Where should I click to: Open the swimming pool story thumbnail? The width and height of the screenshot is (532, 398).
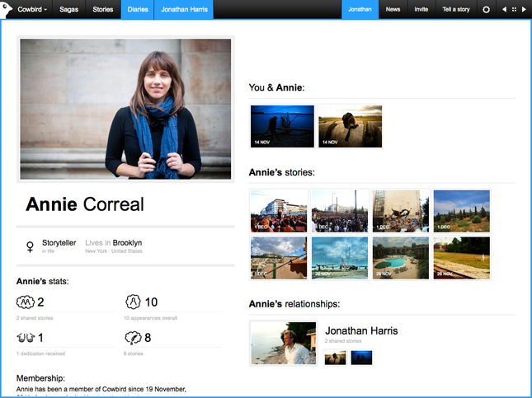[400, 258]
